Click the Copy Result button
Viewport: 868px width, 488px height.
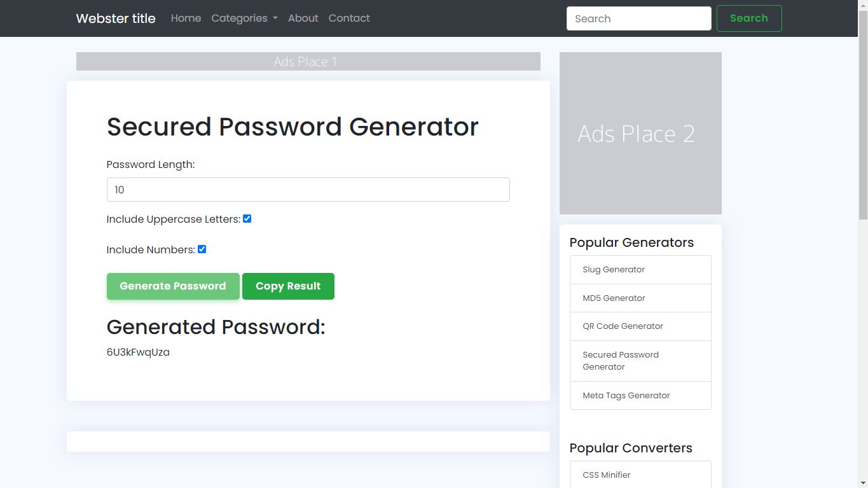click(288, 286)
